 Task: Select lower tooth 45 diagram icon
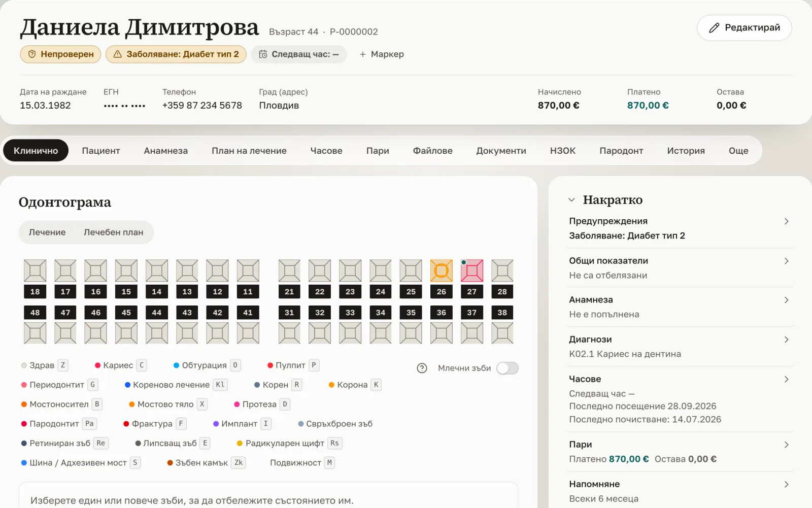pos(126,333)
